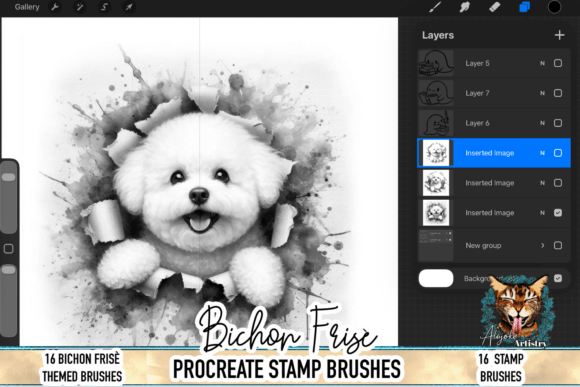The width and height of the screenshot is (580, 387).
Task: Toggle visibility checkbox for Layer 6
Action: 558,123
